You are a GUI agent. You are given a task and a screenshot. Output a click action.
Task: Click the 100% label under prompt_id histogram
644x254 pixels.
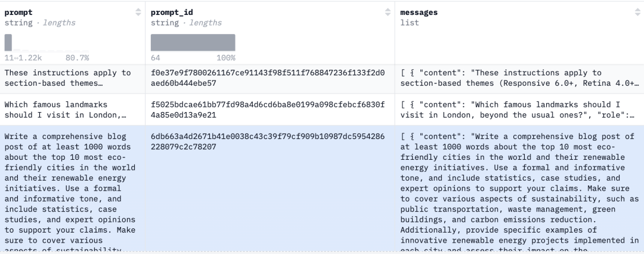pos(226,58)
